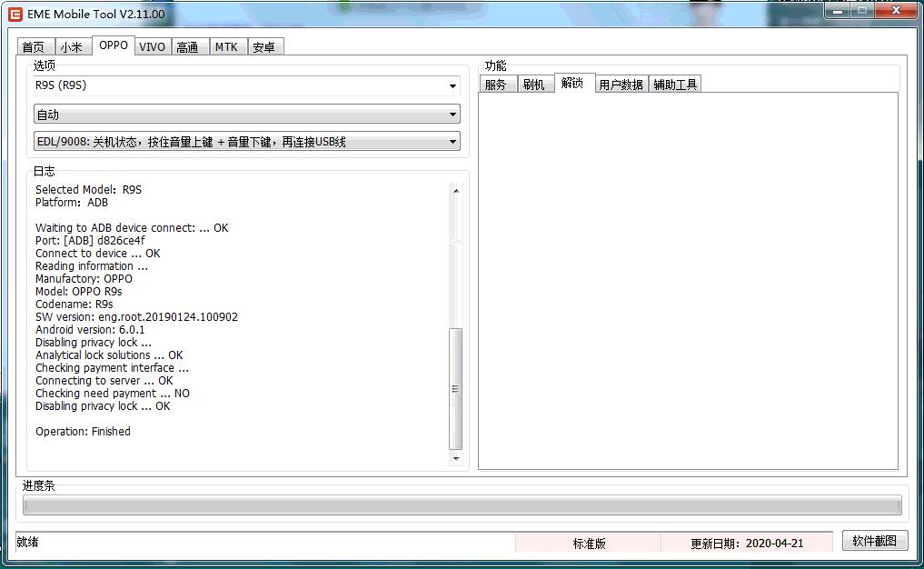Open the 辅助工具 function tab
Image resolution: width=924 pixels, height=569 pixels.
[675, 85]
